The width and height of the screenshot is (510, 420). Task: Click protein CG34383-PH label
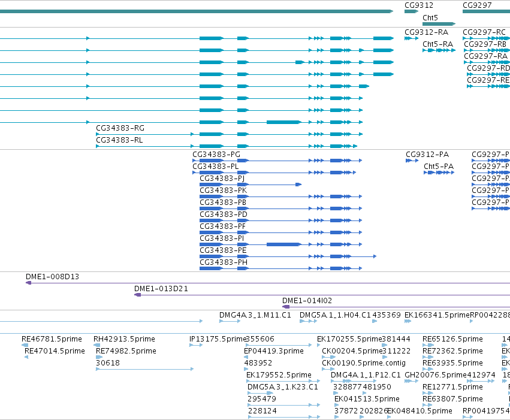(224, 262)
